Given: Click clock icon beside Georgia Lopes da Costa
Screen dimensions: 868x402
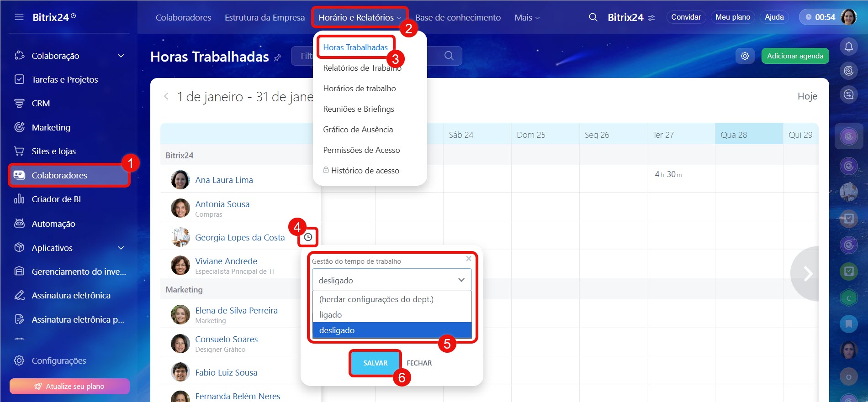Looking at the screenshot, I should pyautogui.click(x=308, y=237).
